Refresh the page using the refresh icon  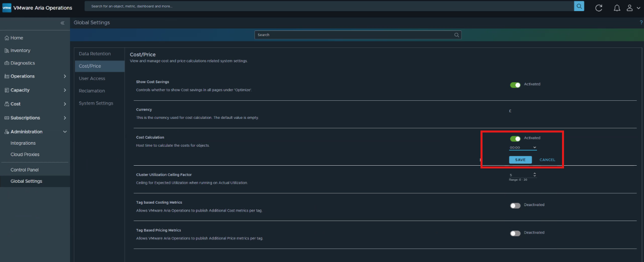[598, 8]
